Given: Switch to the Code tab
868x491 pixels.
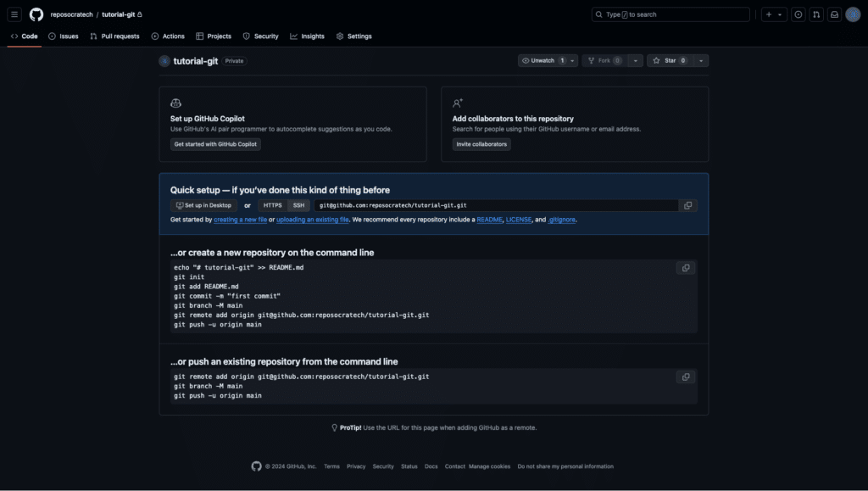Looking at the screenshot, I should (25, 36).
